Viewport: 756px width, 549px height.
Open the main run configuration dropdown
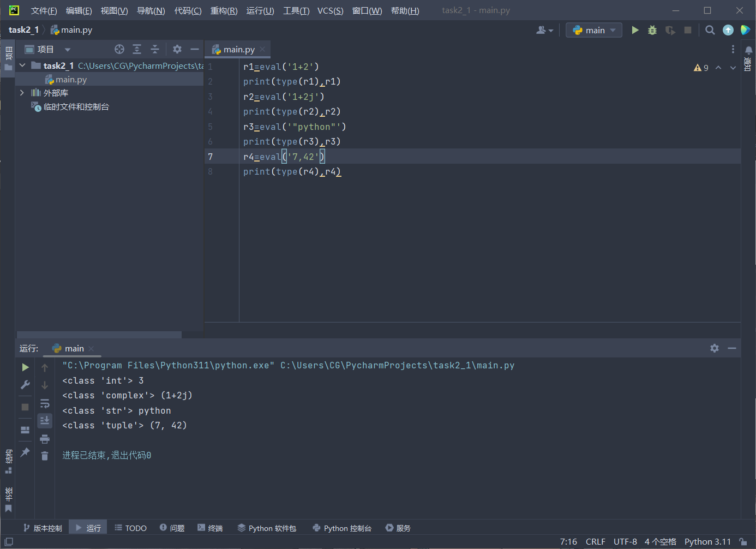tap(594, 30)
